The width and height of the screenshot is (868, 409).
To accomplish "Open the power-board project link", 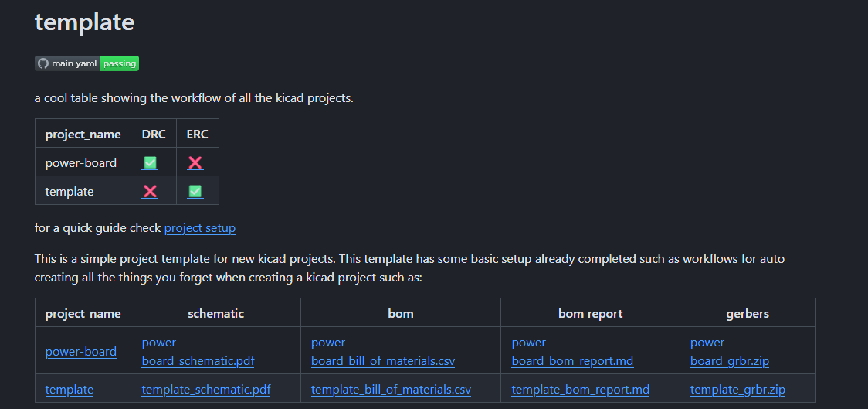I will tap(81, 351).
